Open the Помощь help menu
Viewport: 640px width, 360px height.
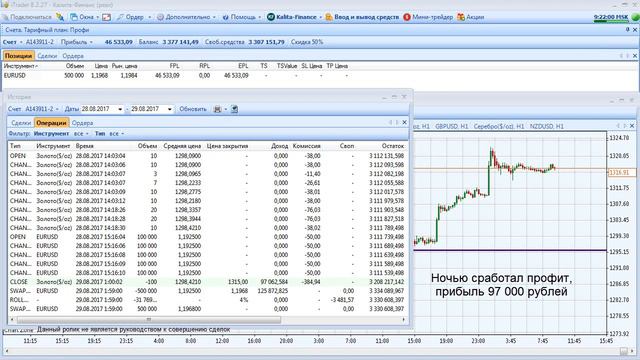coord(242,17)
